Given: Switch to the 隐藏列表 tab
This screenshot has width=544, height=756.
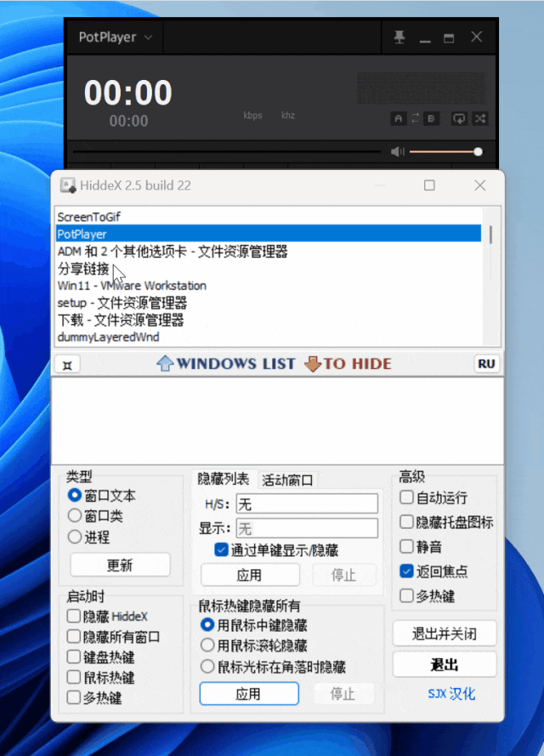Looking at the screenshot, I should (224, 480).
